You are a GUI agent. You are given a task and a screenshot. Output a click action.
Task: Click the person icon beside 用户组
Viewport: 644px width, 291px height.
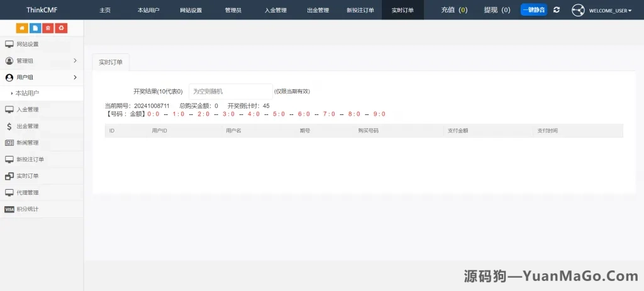pyautogui.click(x=9, y=77)
